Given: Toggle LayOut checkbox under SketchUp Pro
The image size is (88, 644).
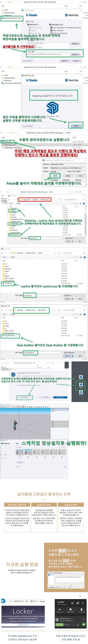Looking at the screenshot, I should [30, 30].
